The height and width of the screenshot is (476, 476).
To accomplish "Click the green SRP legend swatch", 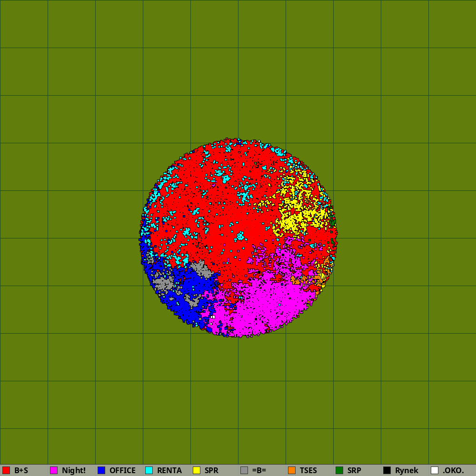I will pos(339,470).
